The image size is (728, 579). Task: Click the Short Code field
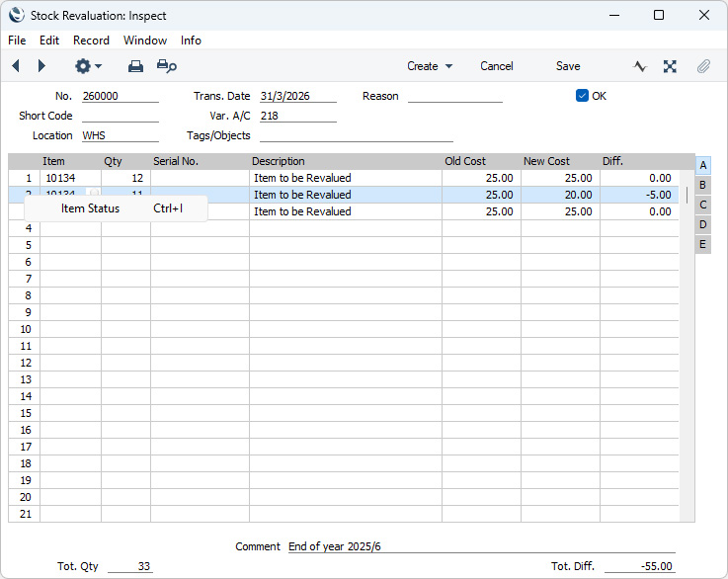click(121, 116)
